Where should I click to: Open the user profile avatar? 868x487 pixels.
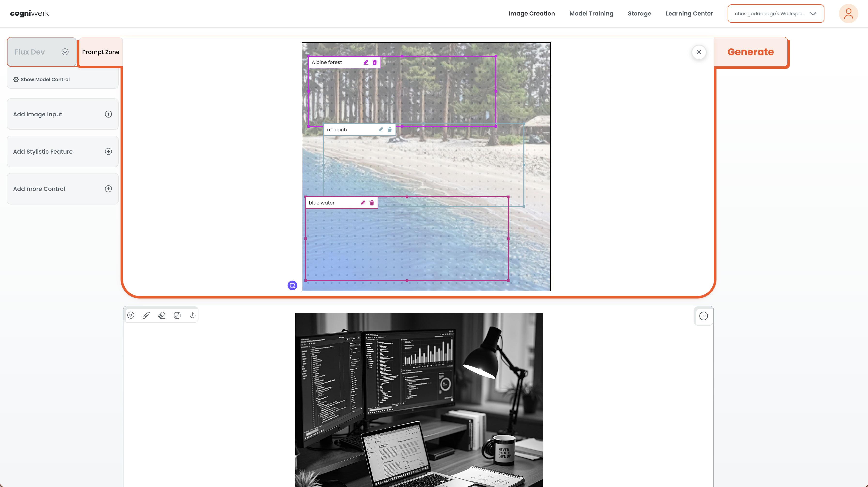848,14
